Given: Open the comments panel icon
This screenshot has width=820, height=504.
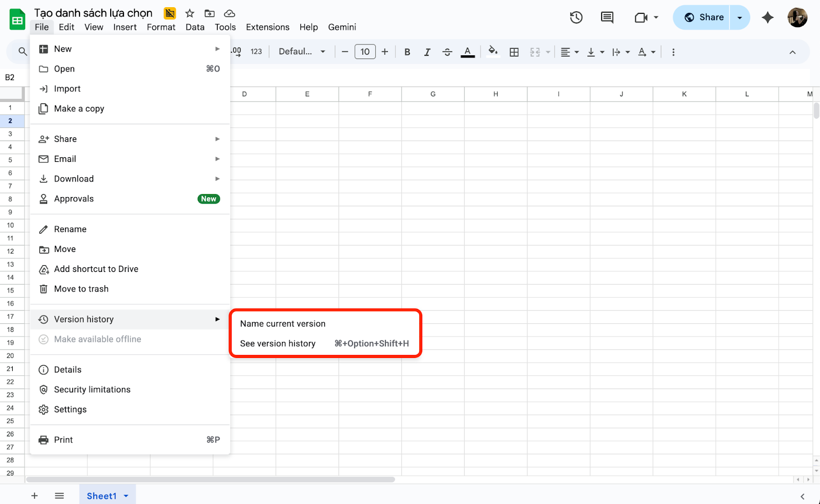Looking at the screenshot, I should click(607, 17).
